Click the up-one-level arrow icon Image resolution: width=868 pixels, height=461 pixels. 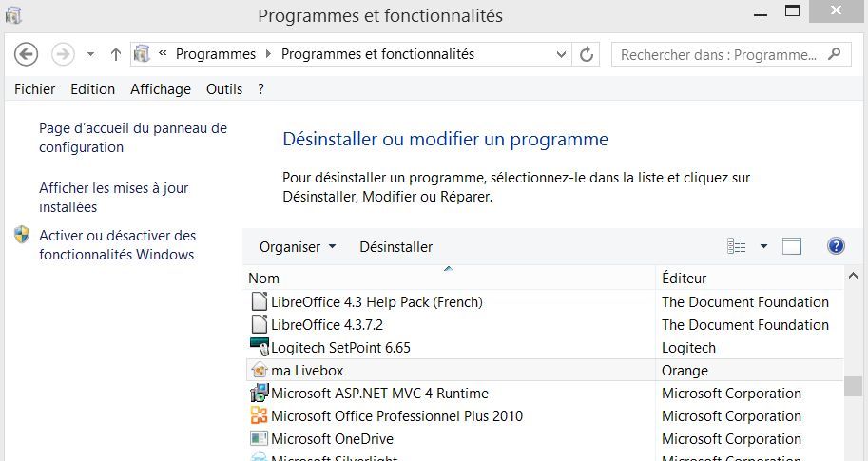116,54
